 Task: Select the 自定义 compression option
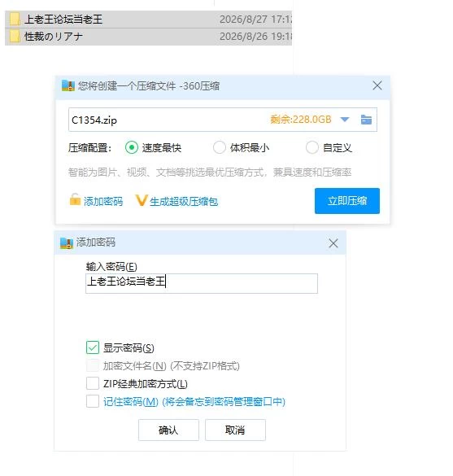click(312, 147)
